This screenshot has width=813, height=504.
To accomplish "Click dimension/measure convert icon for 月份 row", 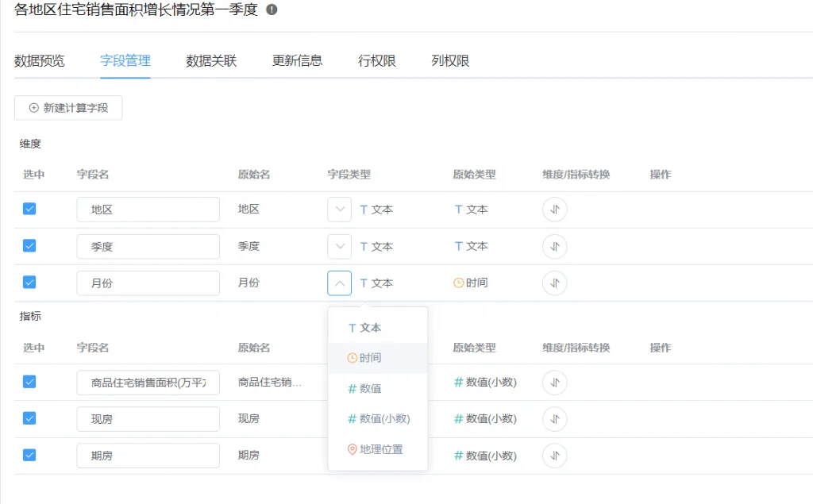I will pos(554,283).
